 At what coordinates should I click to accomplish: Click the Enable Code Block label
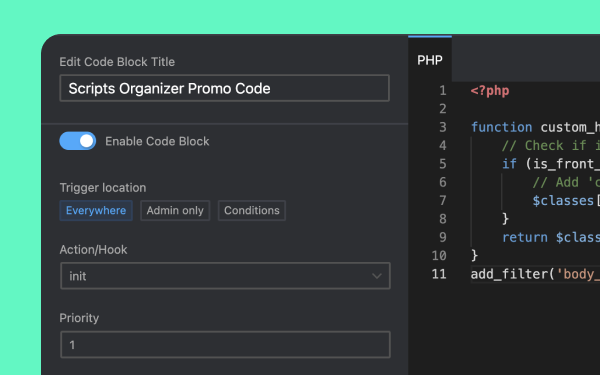[157, 141]
